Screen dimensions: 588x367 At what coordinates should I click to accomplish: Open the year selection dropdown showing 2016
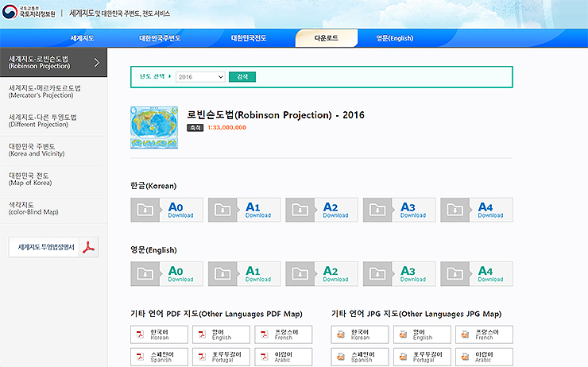click(x=200, y=77)
